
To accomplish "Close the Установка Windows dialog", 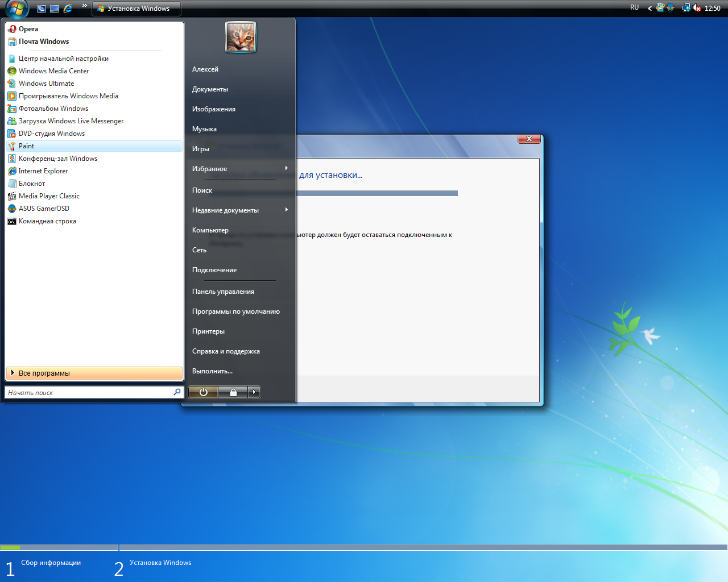I will point(529,139).
